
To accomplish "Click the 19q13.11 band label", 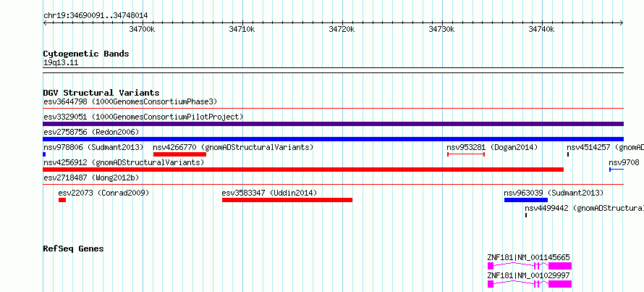I will coord(61,63).
